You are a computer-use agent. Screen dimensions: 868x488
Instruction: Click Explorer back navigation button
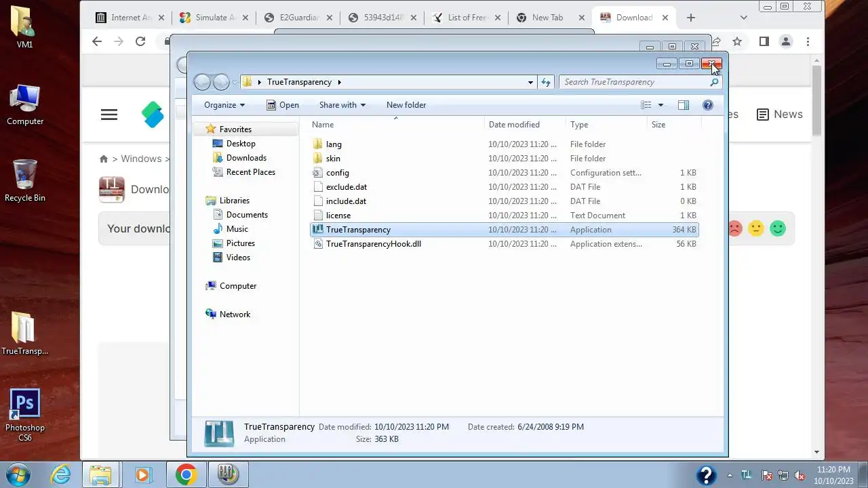point(202,82)
